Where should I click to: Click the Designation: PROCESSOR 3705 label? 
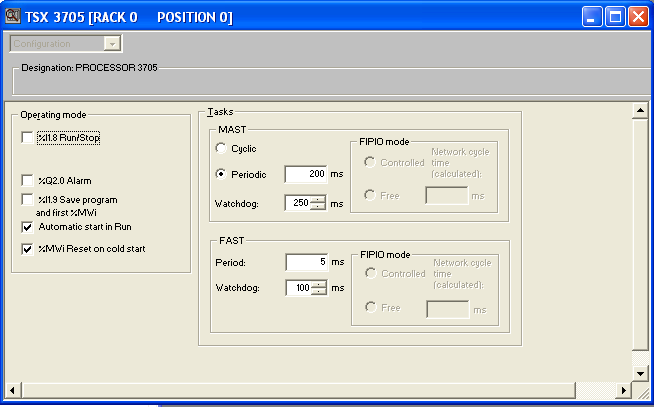89,68
